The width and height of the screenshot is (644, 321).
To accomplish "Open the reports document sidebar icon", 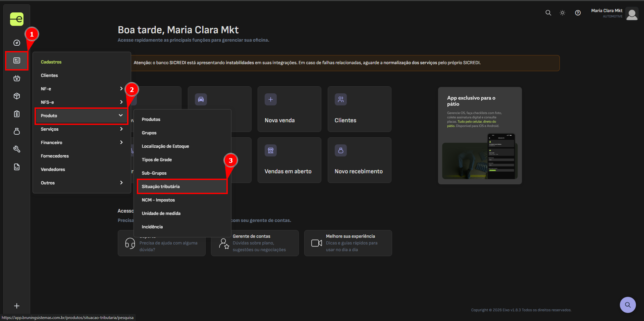I will click(17, 167).
